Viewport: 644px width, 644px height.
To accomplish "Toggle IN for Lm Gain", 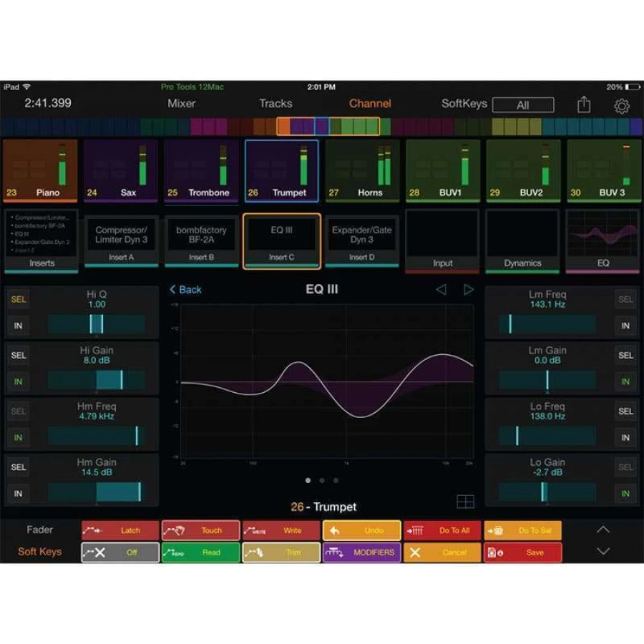I will 625,381.
